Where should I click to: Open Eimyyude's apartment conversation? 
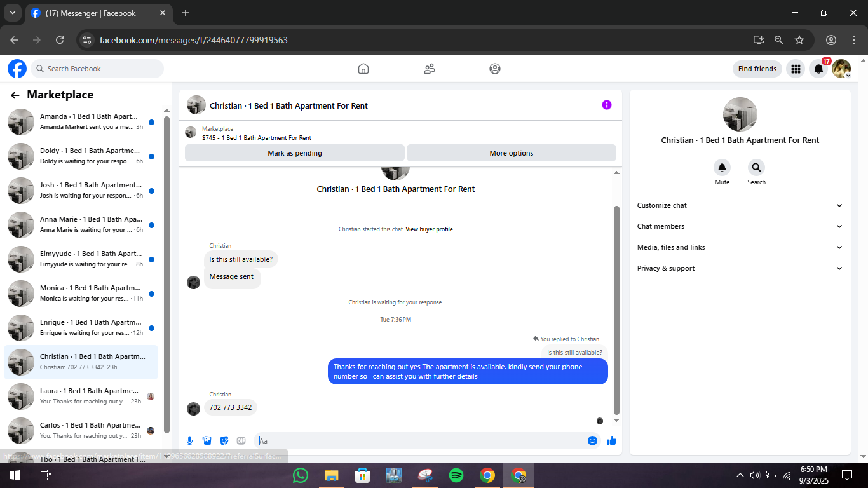point(81,259)
